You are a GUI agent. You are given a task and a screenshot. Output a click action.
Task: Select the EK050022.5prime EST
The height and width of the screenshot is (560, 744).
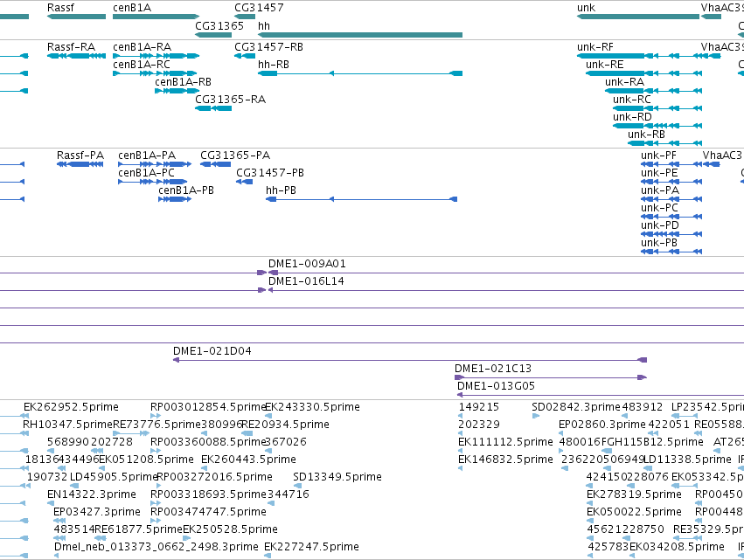coord(590,521)
